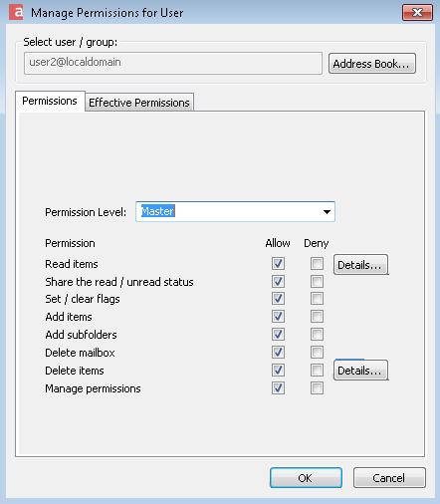Viewport: 440px width, 504px height.
Task: Uncheck Allow for Read items
Action: tap(278, 264)
